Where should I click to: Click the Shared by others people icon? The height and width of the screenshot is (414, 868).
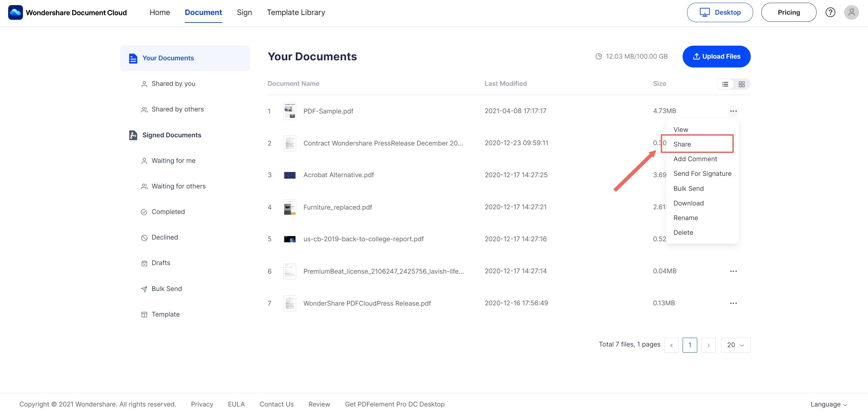pos(144,110)
